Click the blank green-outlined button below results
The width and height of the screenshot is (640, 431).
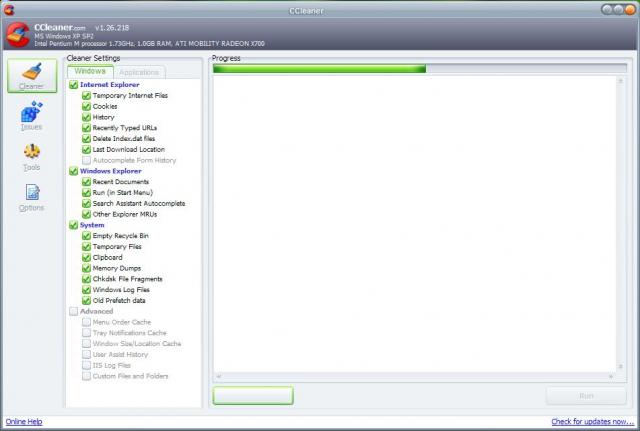tap(253, 396)
